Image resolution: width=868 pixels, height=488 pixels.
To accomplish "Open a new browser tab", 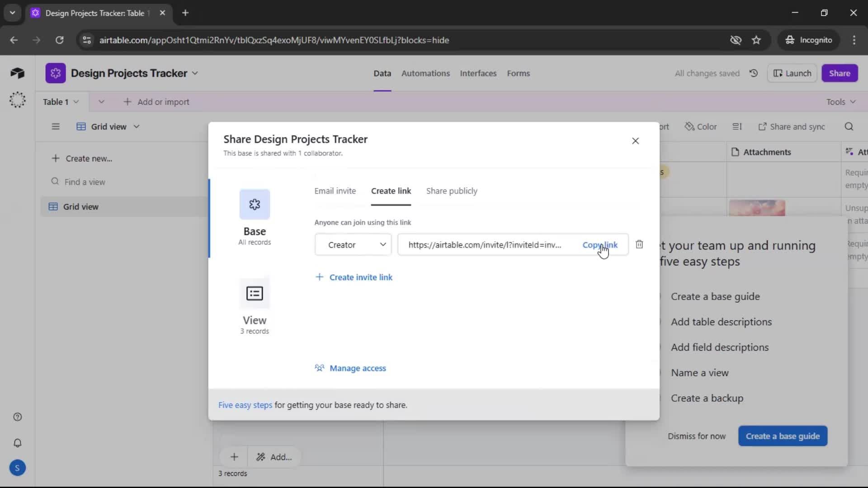I will coord(185,13).
